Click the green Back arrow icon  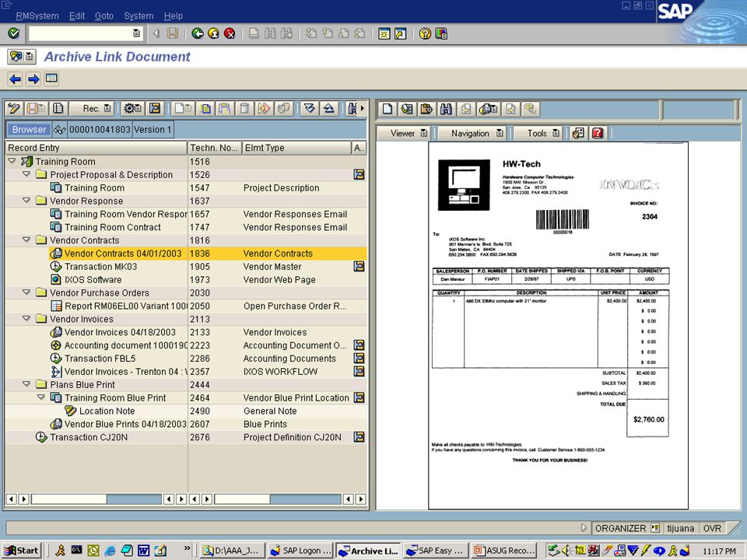[x=197, y=33]
